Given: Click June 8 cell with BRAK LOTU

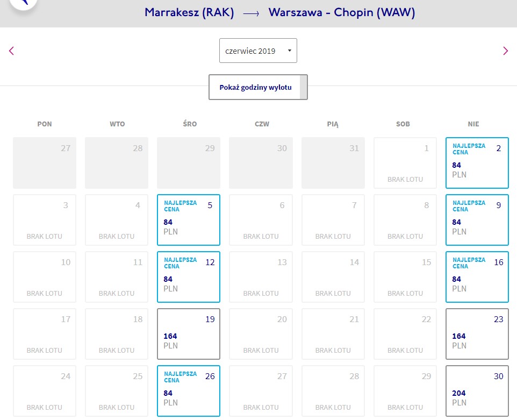Looking at the screenshot, I should coord(405,220).
